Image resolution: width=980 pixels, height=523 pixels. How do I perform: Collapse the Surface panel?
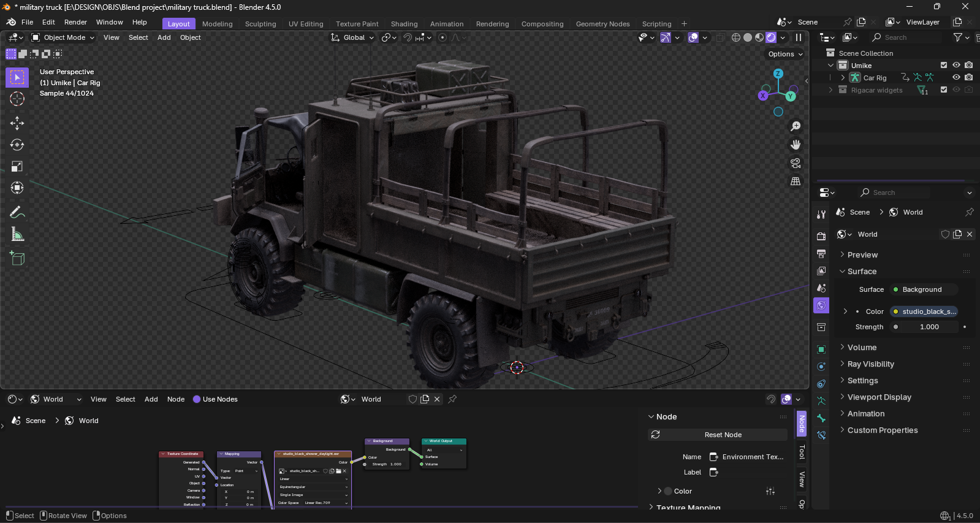(x=862, y=271)
